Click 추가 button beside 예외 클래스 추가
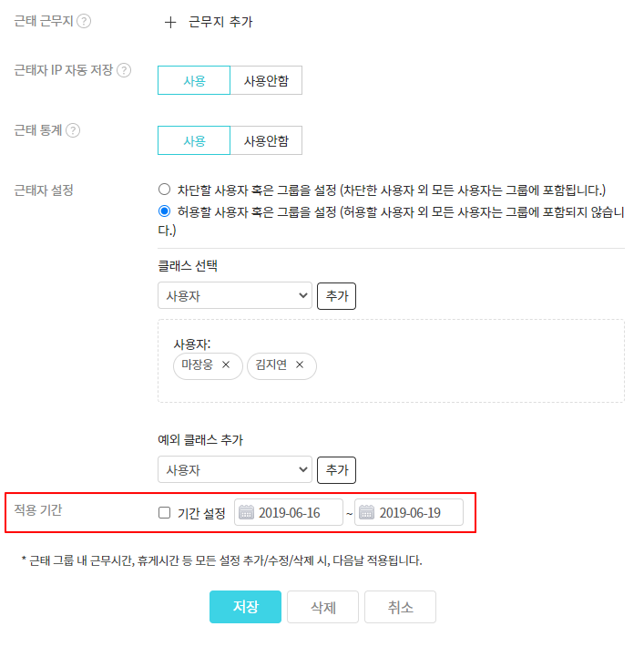 (x=336, y=470)
